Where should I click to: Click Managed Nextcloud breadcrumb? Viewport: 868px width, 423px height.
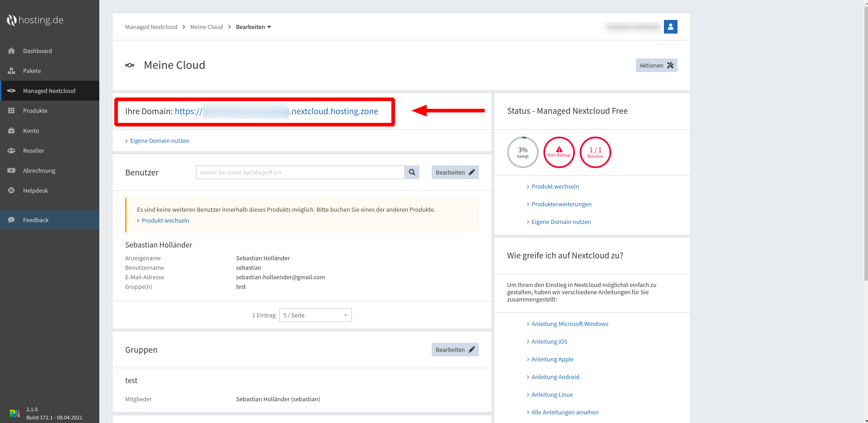point(151,27)
